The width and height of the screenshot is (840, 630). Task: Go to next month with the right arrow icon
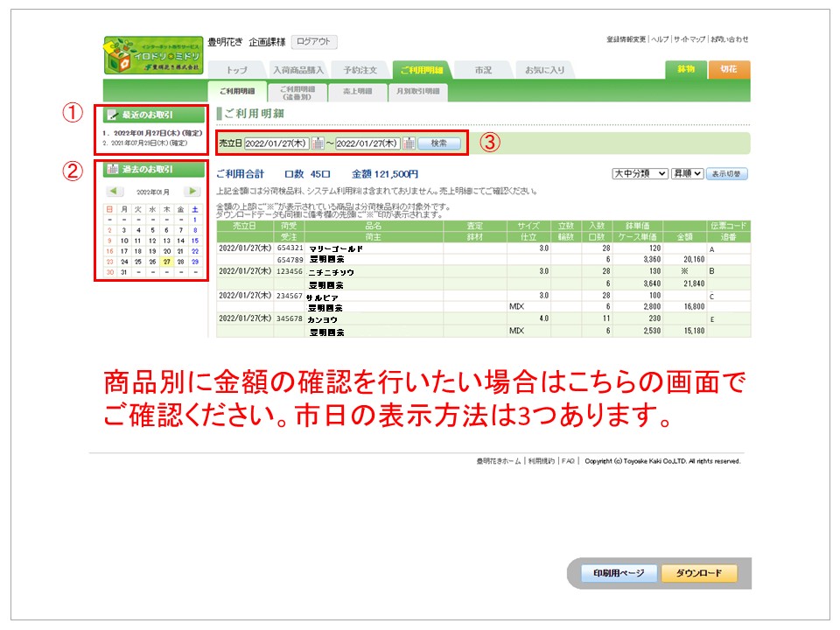tap(191, 190)
